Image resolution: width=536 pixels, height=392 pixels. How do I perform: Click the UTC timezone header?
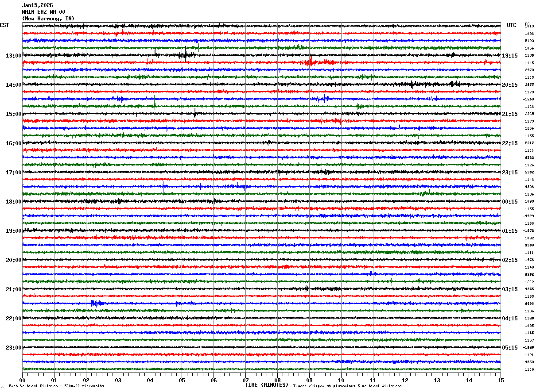(x=512, y=25)
